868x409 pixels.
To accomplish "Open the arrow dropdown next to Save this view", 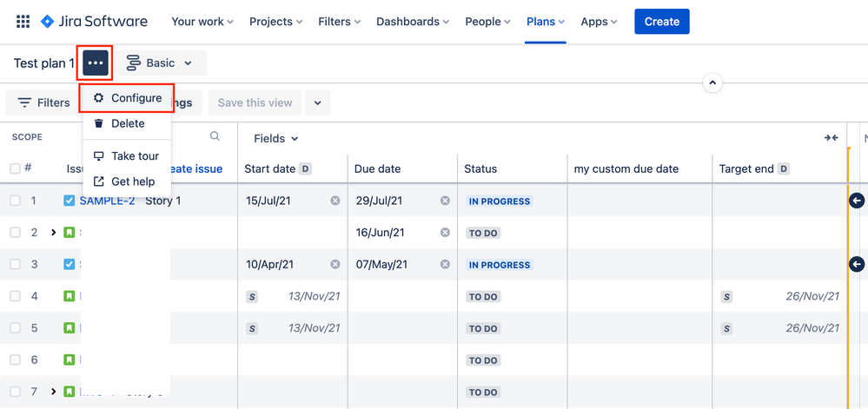I will [x=318, y=103].
